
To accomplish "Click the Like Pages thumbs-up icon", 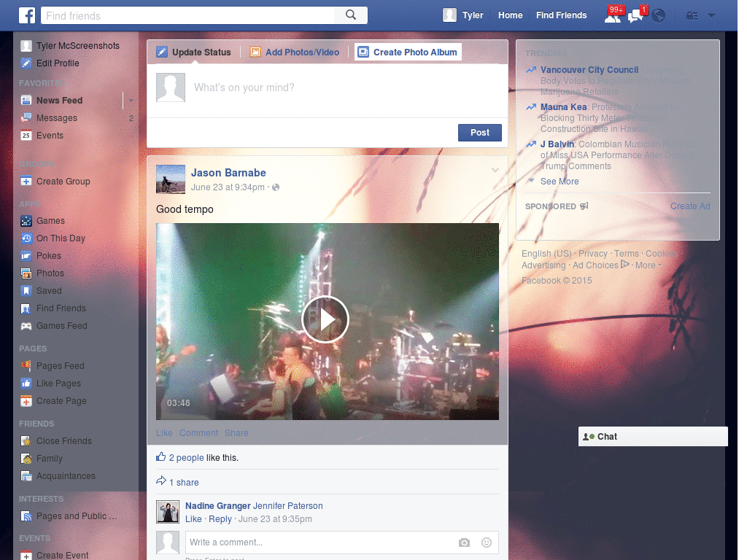I will tap(26, 384).
